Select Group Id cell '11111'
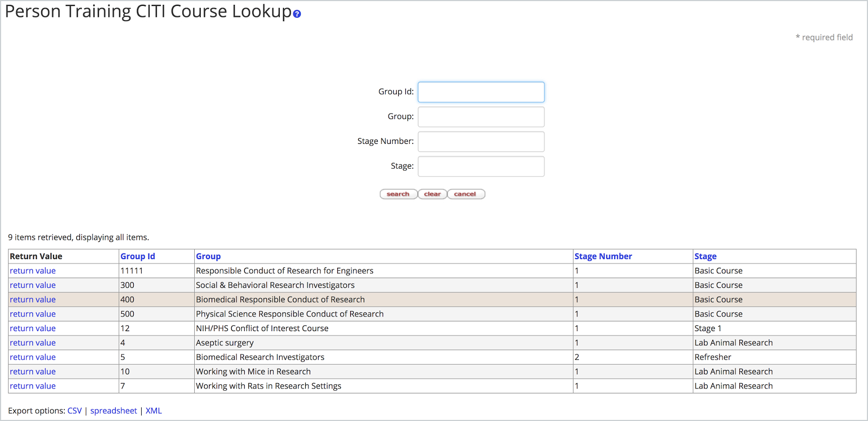The width and height of the screenshot is (868, 421). [x=156, y=271]
